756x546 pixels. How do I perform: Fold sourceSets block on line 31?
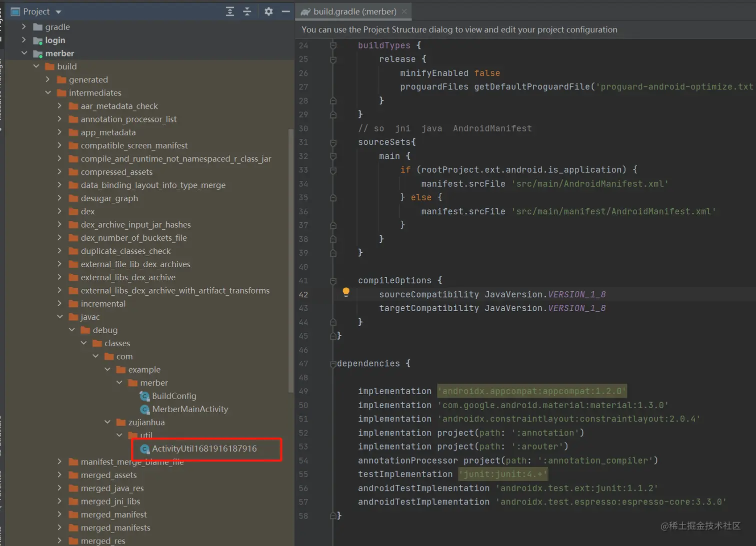tap(333, 142)
